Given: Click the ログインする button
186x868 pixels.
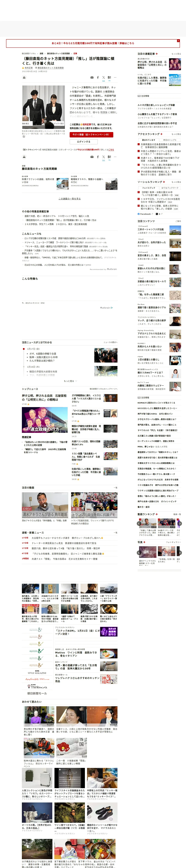Looking at the screenshot, I should [83, 141].
